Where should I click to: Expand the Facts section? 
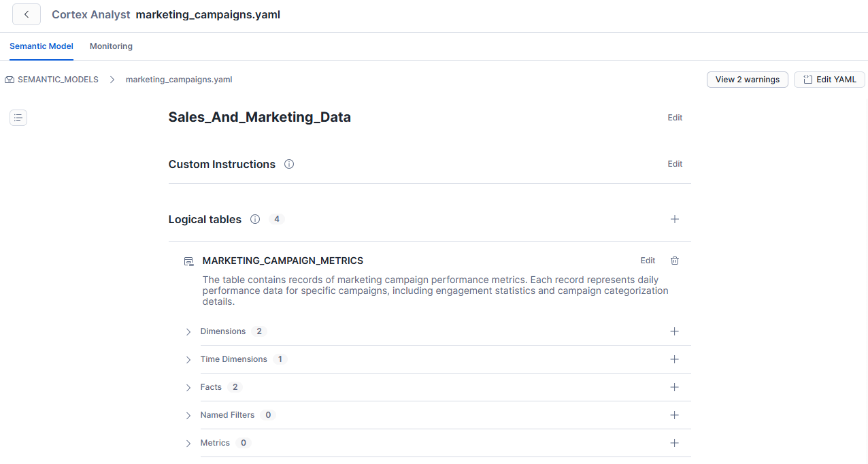point(188,388)
